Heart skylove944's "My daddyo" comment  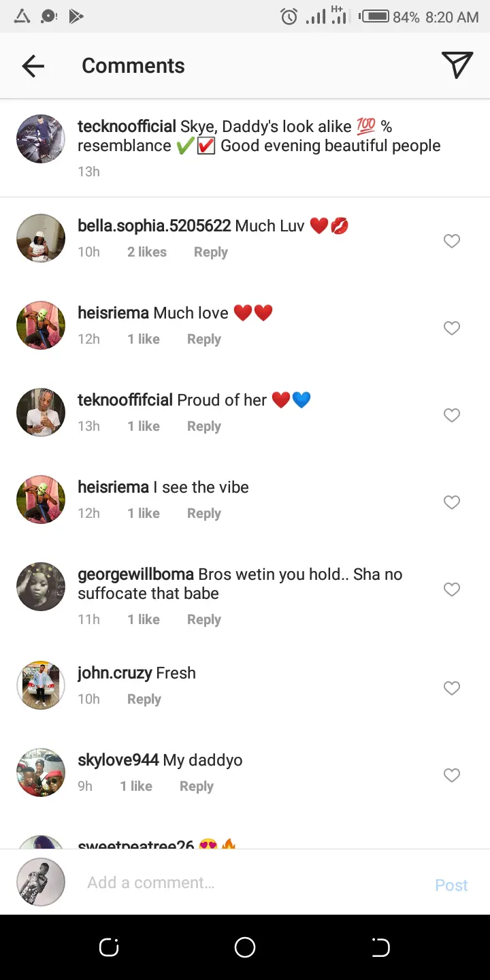pyautogui.click(x=452, y=775)
